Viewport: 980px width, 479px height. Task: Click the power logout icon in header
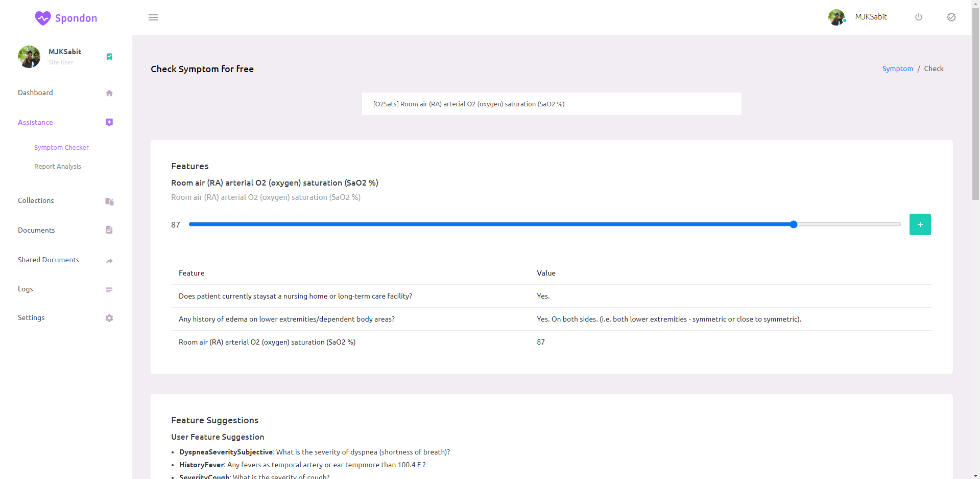point(919,17)
